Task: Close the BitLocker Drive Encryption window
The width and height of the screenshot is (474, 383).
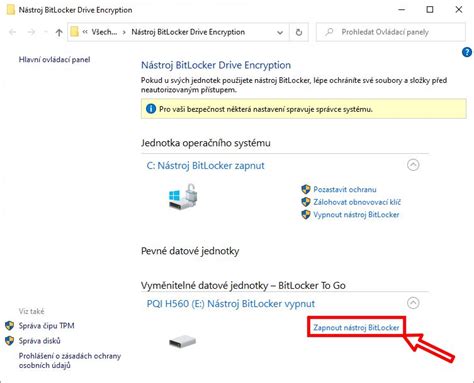Action: [x=459, y=10]
